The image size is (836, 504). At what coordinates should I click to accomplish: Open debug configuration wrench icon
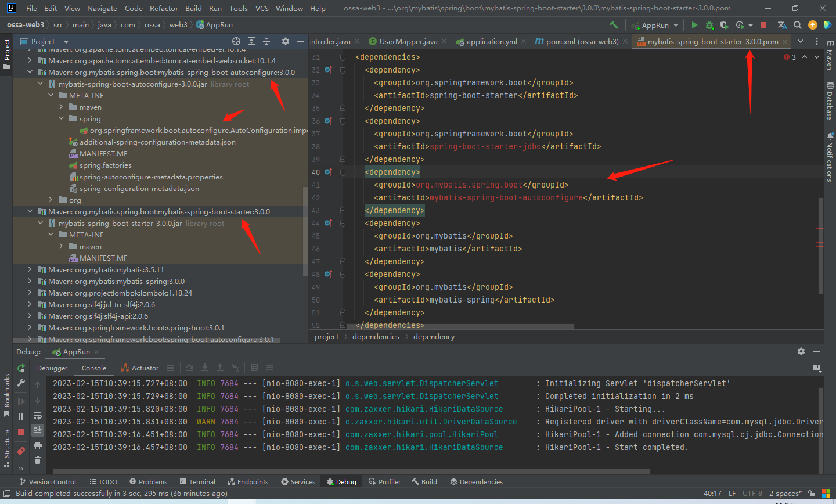pyautogui.click(x=21, y=383)
